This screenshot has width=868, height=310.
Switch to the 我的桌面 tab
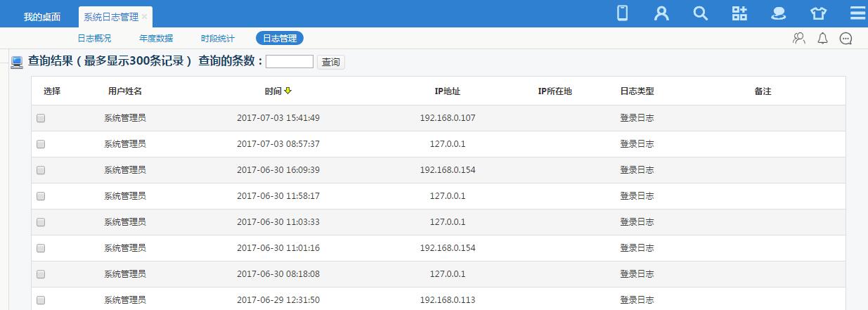click(x=41, y=17)
